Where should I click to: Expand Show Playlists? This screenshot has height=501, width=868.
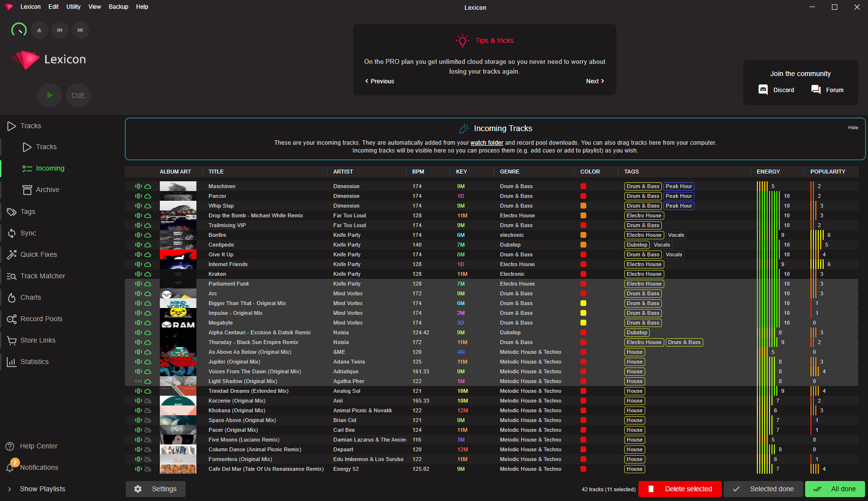tap(36, 489)
